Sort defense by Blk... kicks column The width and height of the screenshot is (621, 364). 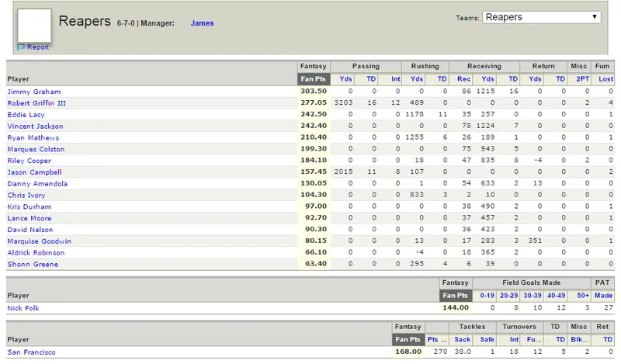(580, 339)
